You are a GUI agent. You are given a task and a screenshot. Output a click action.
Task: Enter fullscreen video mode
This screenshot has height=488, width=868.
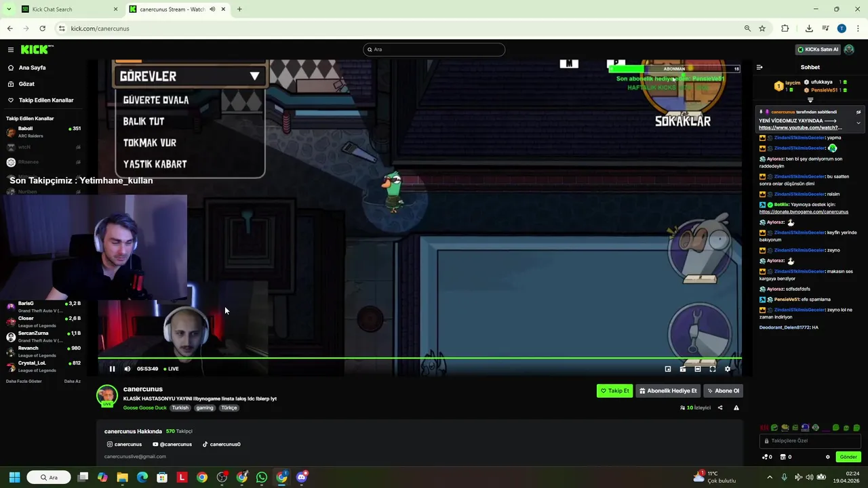[x=713, y=369]
